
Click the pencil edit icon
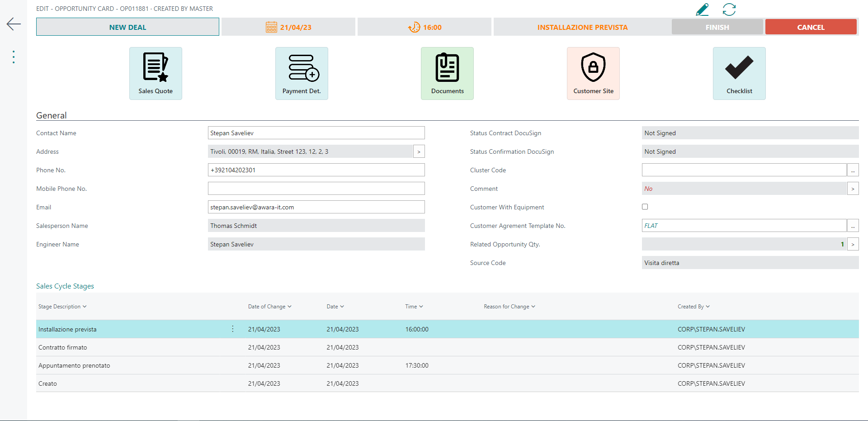pyautogui.click(x=702, y=9)
